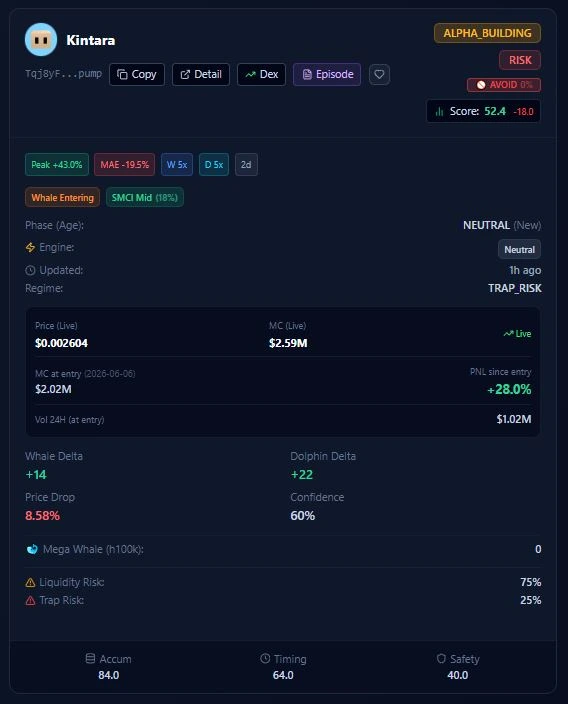Click the Safety score 40.0
The image size is (568, 704).
458,675
